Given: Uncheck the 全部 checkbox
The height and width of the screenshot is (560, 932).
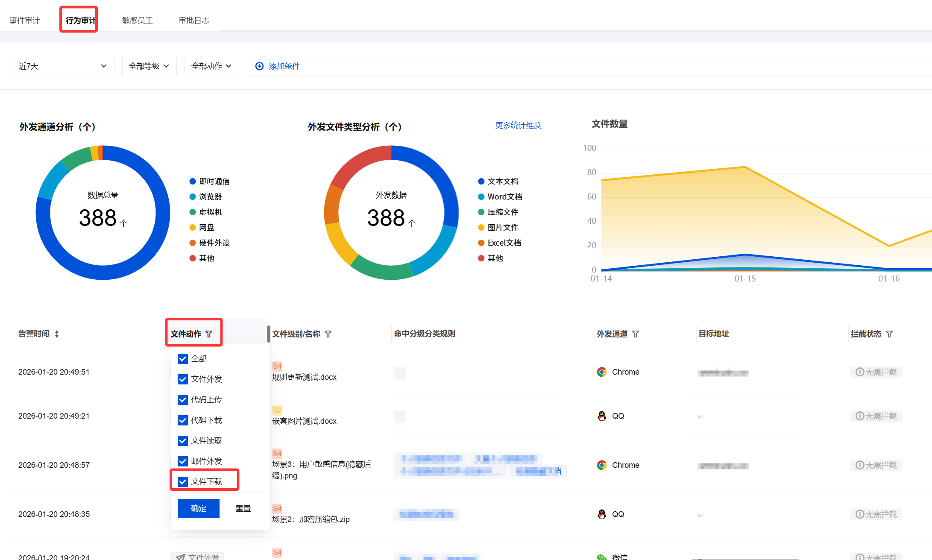Looking at the screenshot, I should point(183,359).
